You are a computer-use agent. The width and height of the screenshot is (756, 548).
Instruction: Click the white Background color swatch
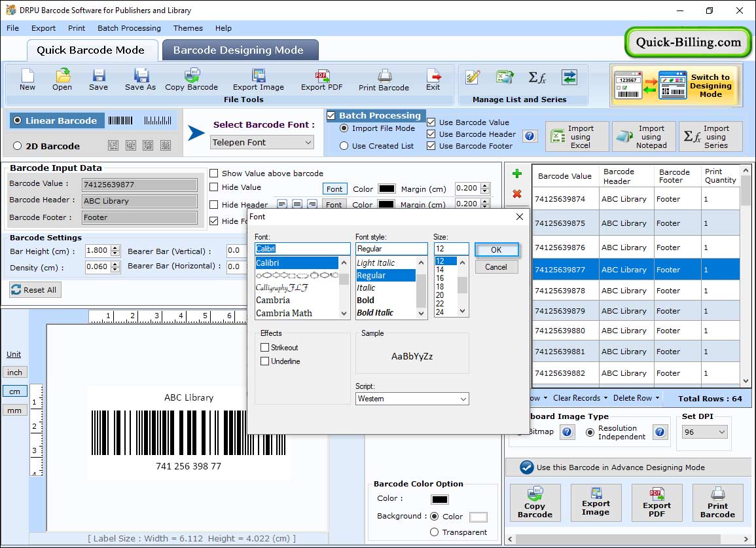(x=478, y=517)
